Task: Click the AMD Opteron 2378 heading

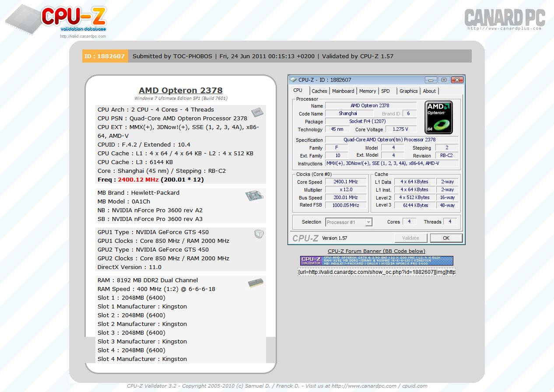Action: pyautogui.click(x=181, y=91)
